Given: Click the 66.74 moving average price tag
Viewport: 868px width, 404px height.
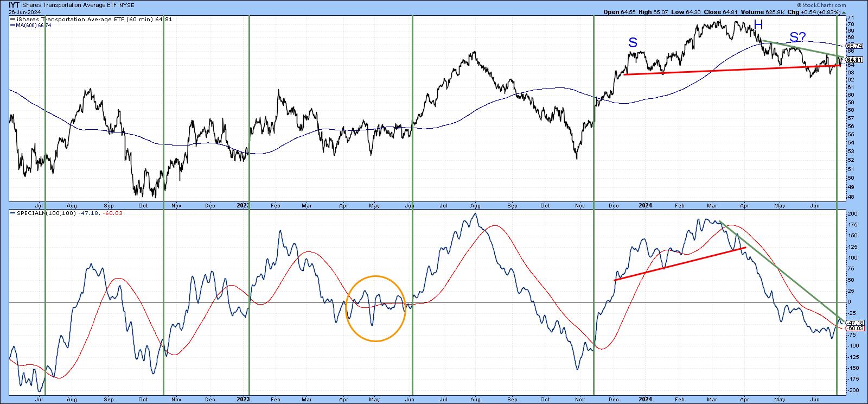Looking at the screenshot, I should point(853,46).
